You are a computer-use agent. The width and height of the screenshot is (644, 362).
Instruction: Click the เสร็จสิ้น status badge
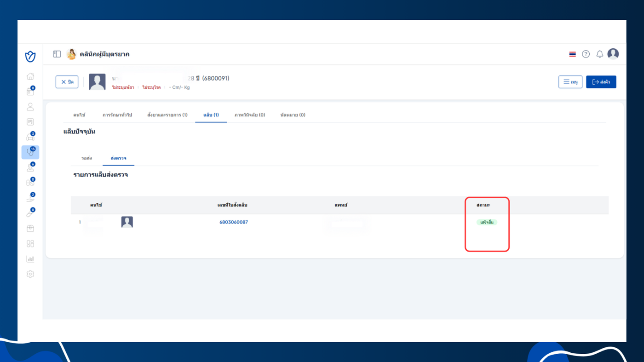(x=487, y=222)
